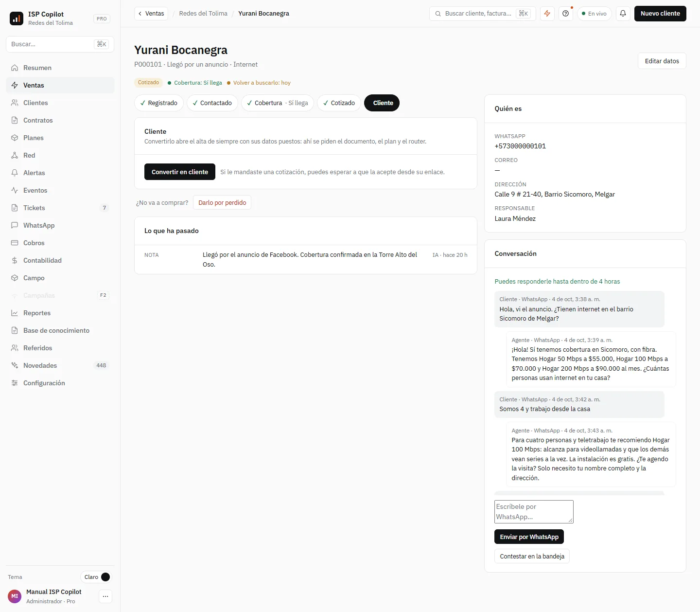Open Novedades item with 448 badge
The height and width of the screenshot is (612, 700).
[x=60, y=365]
